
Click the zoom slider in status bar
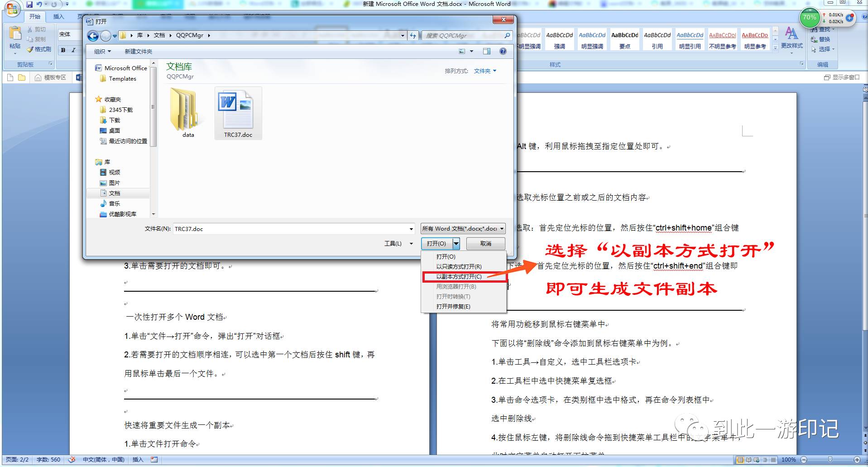830,460
